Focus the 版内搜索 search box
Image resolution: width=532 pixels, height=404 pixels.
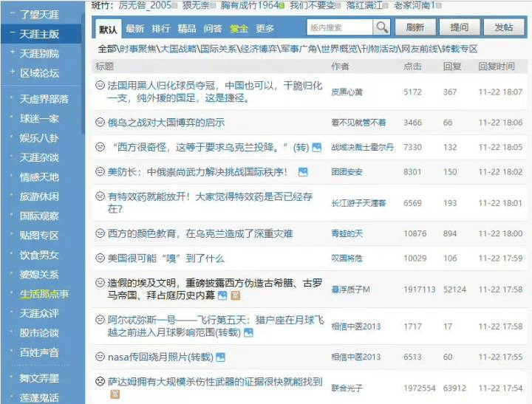[340, 27]
